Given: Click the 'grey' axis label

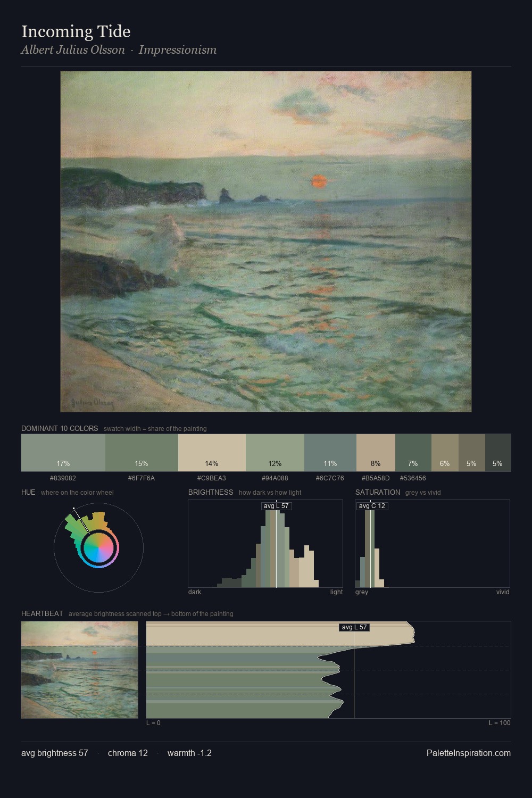Looking at the screenshot, I should pos(362,592).
